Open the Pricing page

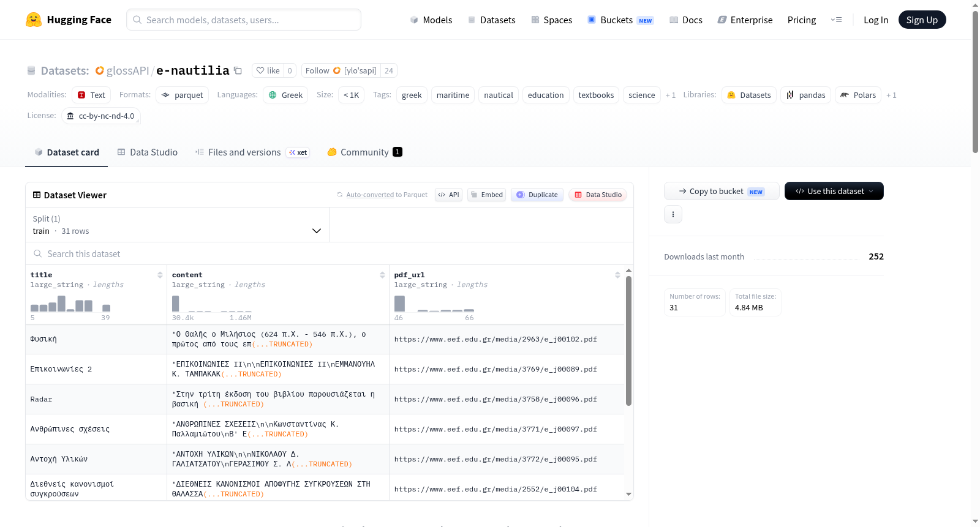point(802,20)
